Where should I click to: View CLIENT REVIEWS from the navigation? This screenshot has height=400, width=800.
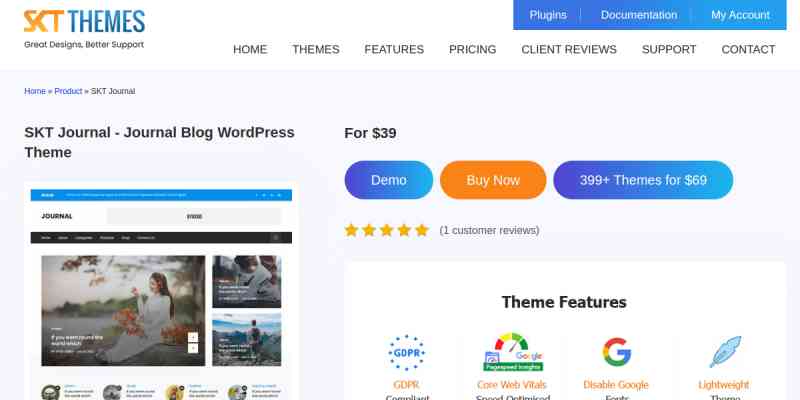tap(569, 49)
